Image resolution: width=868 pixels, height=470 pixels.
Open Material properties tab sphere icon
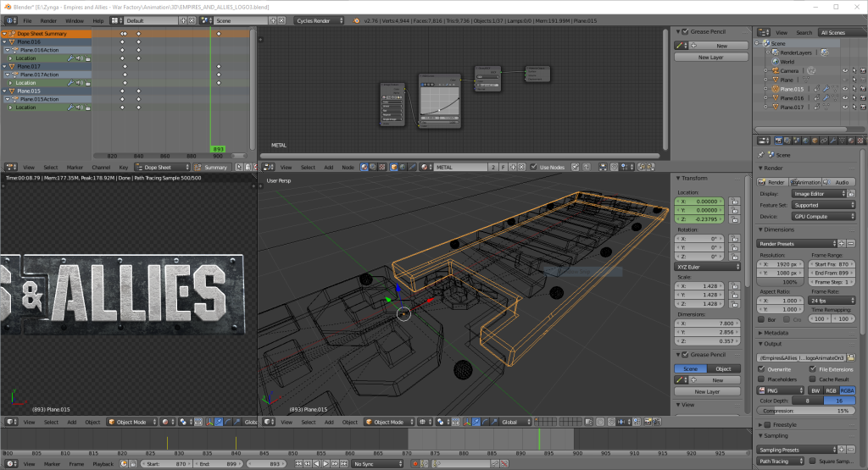pos(851,141)
